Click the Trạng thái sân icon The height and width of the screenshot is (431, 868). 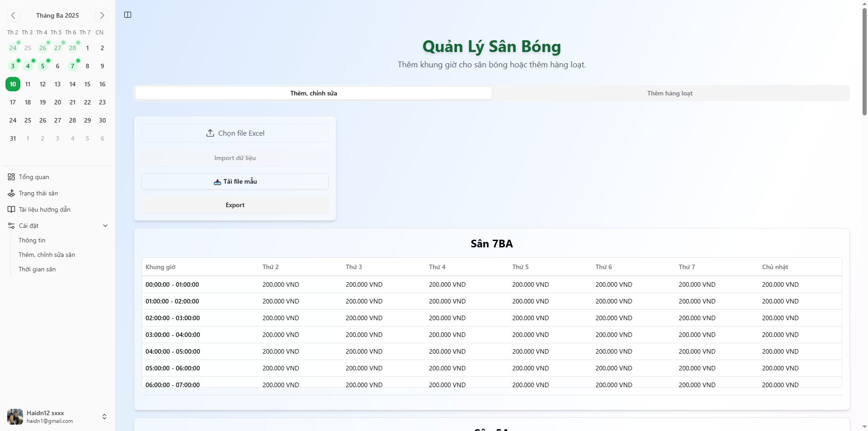(x=11, y=193)
